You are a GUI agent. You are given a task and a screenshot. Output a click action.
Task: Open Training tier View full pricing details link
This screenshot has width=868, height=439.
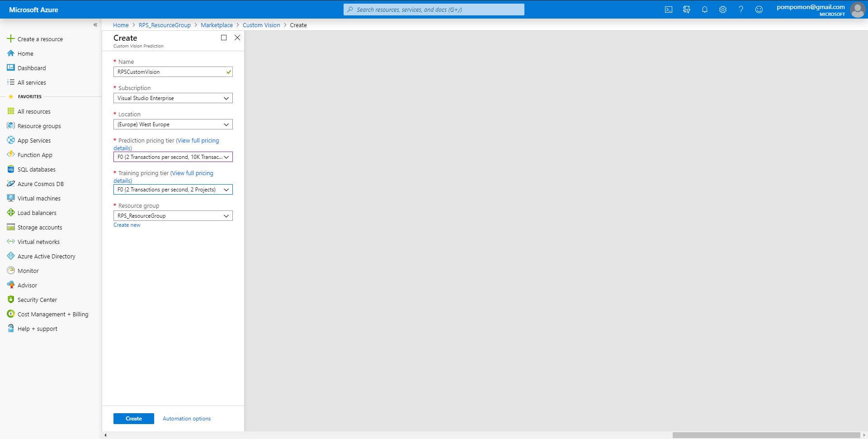click(193, 173)
